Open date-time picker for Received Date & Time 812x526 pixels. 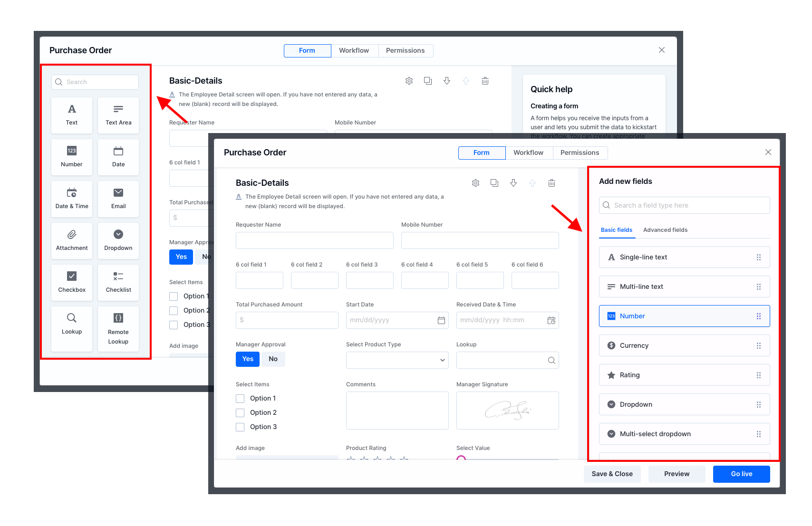coord(551,320)
